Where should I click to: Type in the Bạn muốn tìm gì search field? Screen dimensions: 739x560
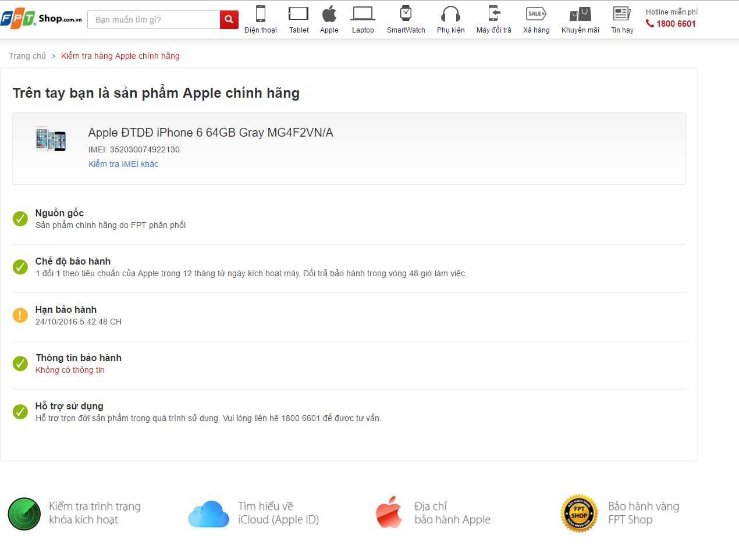154,20
